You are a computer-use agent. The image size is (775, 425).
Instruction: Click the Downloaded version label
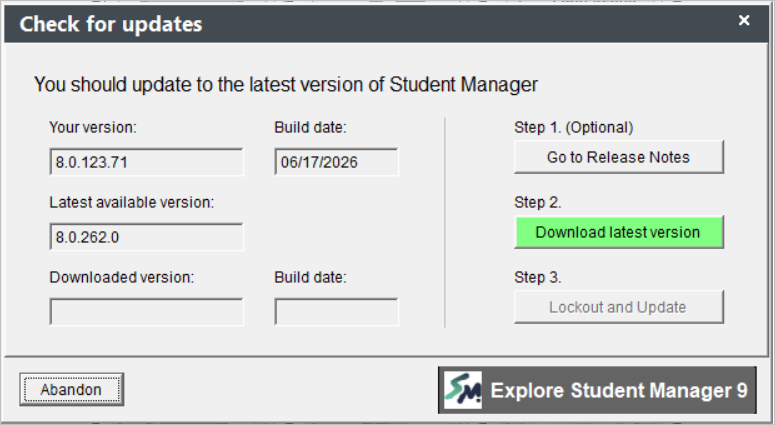pos(122,277)
